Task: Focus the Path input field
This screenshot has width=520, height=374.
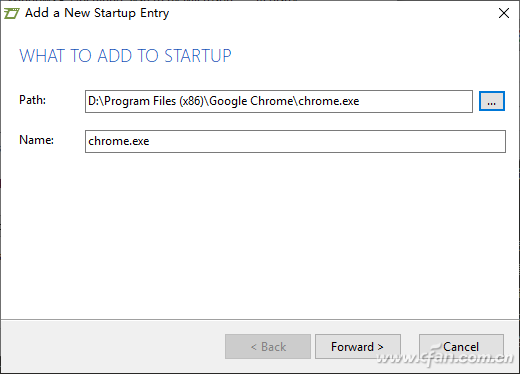Action: click(279, 101)
